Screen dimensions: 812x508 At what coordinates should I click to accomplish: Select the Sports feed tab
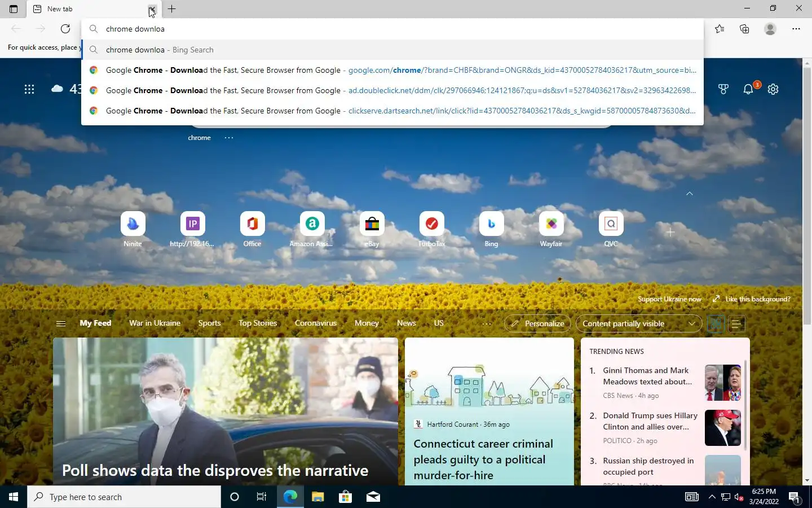209,323
